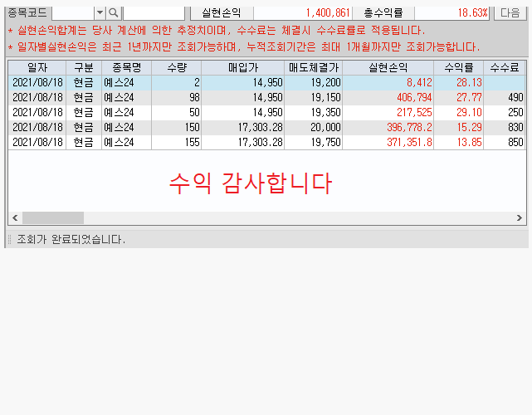Click the right arrow of horizontal scrollbar
Viewport: 532px width, 415px height.
click(x=520, y=218)
